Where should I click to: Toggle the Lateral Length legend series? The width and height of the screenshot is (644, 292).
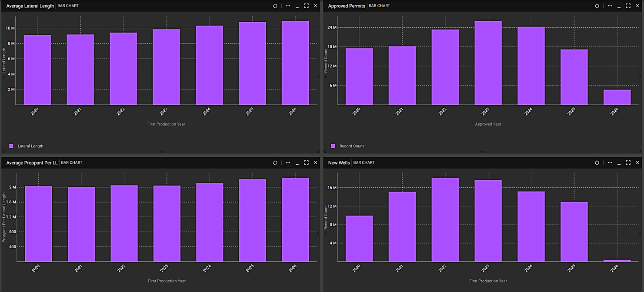tap(30, 146)
